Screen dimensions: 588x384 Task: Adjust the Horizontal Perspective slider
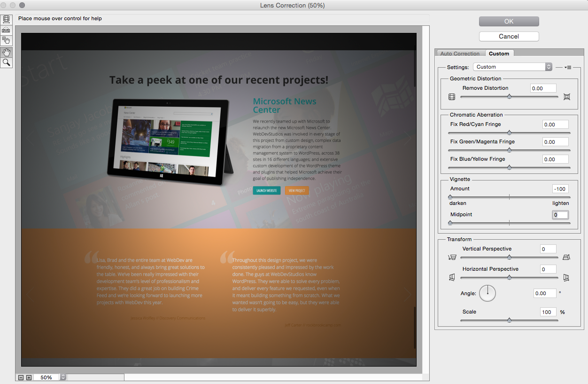pyautogui.click(x=509, y=278)
